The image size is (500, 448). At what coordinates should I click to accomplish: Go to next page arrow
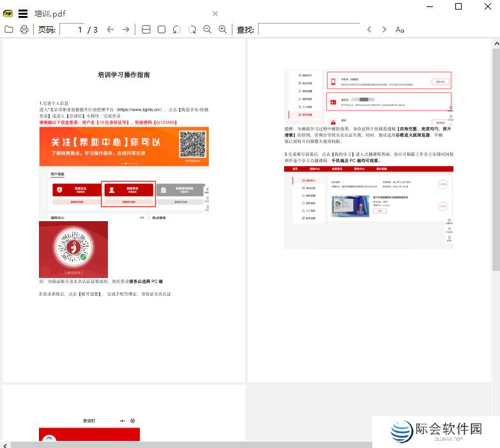126,29
